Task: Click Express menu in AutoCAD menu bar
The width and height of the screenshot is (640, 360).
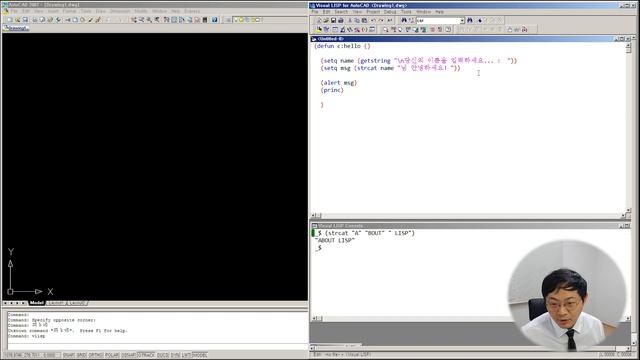Action: (x=192, y=11)
